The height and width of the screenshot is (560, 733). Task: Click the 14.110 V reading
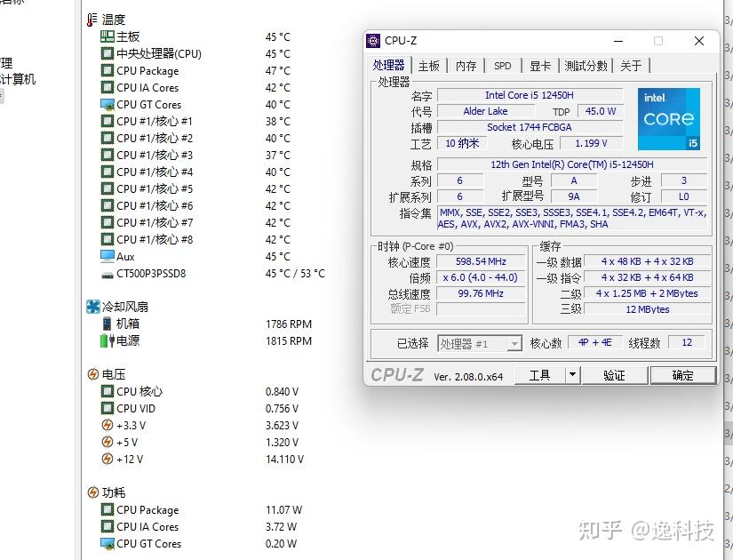284,459
